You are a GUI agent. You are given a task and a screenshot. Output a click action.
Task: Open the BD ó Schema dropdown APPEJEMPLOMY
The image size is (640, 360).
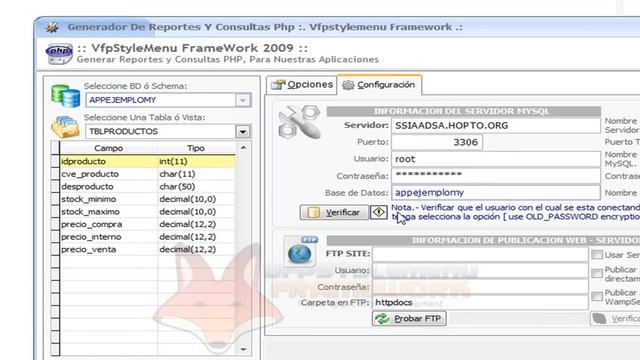click(168, 100)
